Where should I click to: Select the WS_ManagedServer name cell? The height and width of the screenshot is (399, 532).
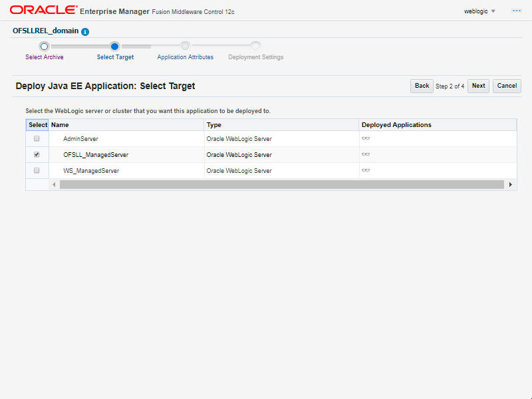126,171
